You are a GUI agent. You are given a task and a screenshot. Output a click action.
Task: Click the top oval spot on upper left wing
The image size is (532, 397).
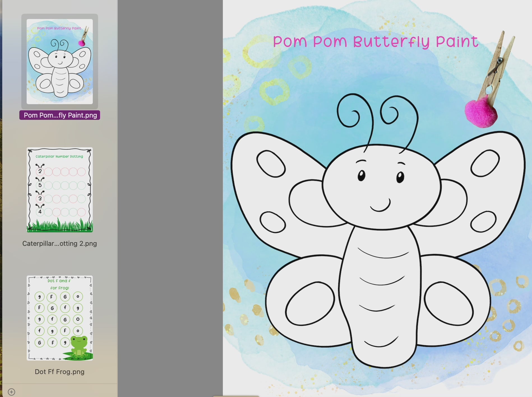point(271,164)
